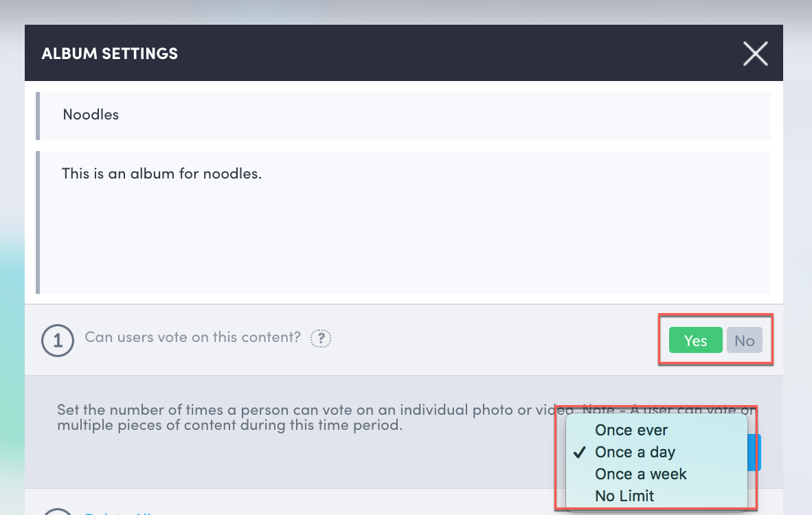This screenshot has height=515, width=812.
Task: Click the ALBUM SETTINGS header title
Action: 109,53
